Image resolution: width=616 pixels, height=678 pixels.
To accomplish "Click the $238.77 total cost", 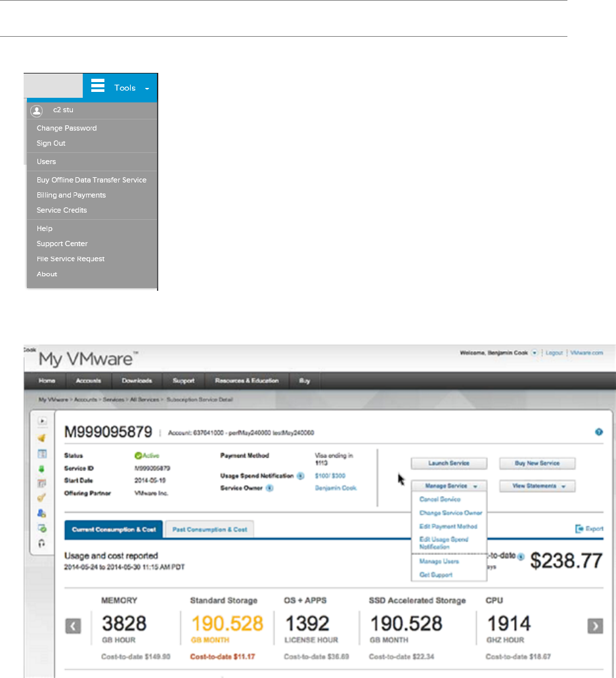I will pyautogui.click(x=566, y=561).
